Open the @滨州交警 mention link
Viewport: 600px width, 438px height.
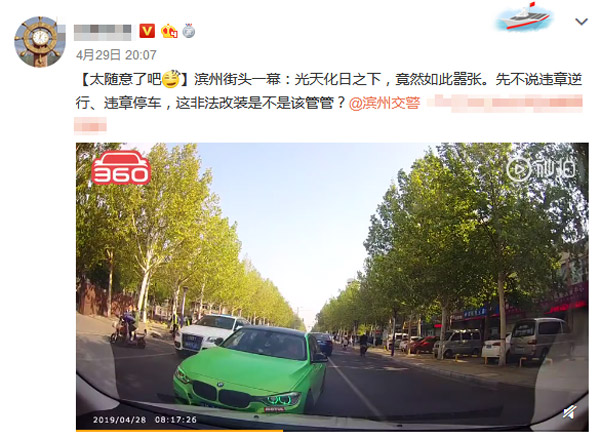tap(385, 103)
